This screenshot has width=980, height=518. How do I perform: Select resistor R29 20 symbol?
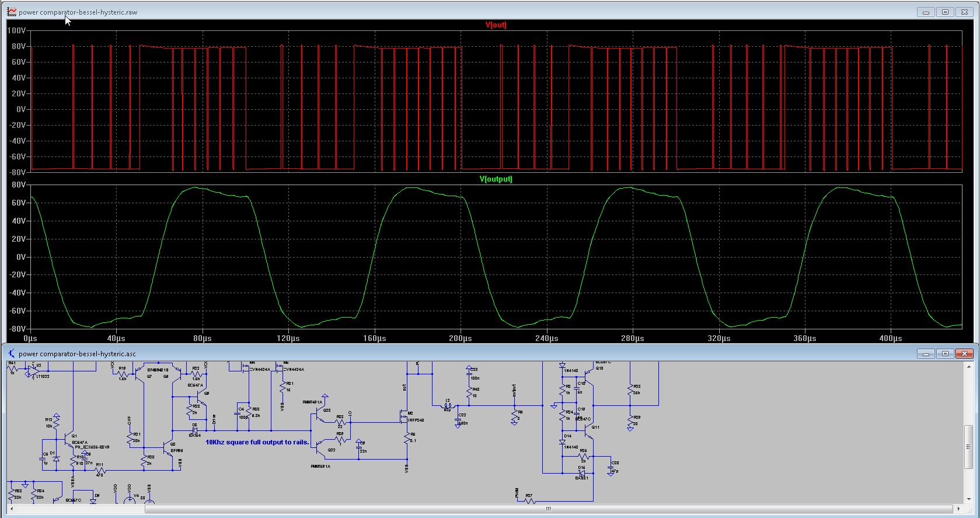pos(630,420)
